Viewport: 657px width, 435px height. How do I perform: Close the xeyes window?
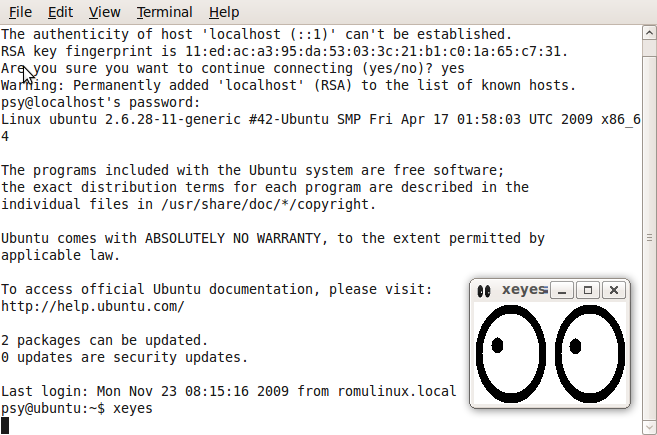pos(613,290)
